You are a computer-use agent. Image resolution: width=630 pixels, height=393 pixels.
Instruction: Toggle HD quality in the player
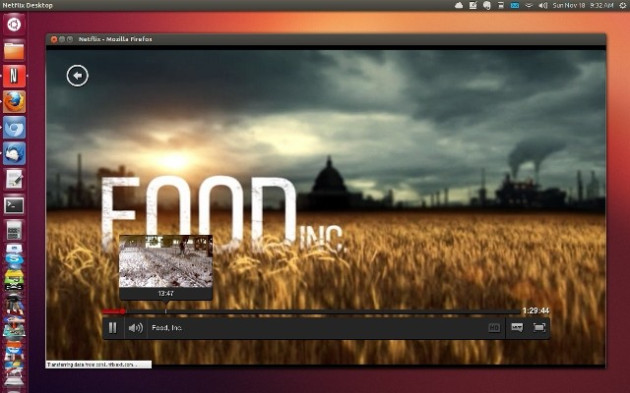pyautogui.click(x=494, y=328)
